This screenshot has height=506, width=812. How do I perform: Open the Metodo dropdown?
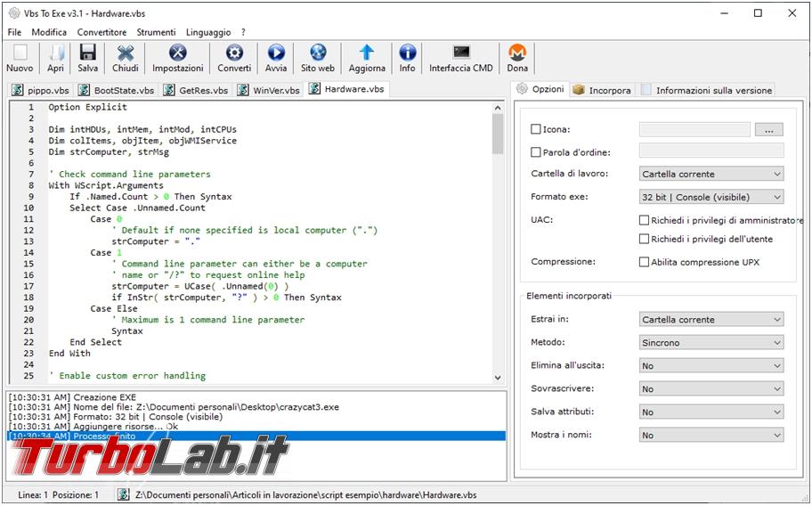click(711, 342)
